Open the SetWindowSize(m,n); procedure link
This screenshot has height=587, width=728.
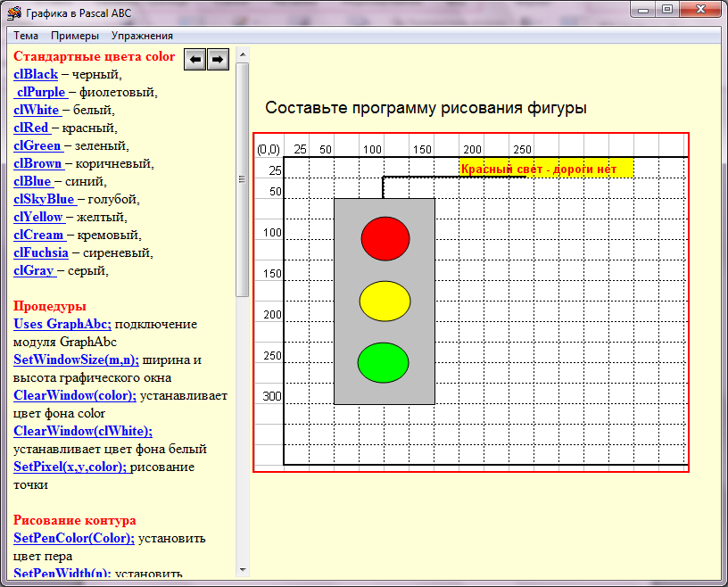pyautogui.click(x=76, y=360)
